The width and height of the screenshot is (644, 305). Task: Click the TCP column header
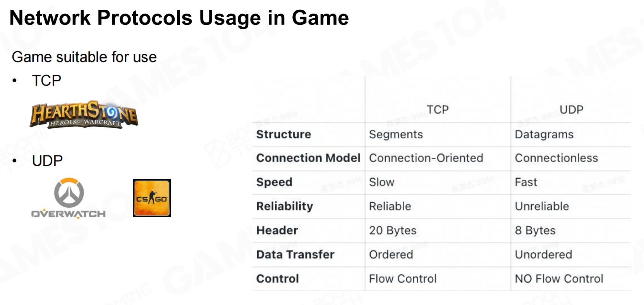click(438, 110)
